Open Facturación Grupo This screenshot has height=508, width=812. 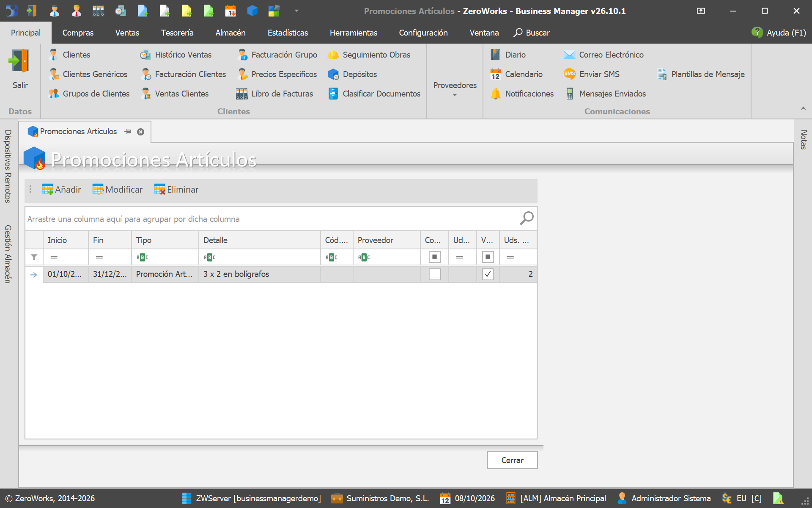[277, 55]
